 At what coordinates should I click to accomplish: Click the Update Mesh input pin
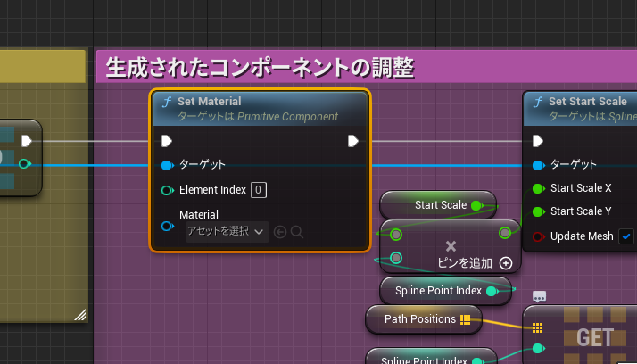[x=538, y=236]
